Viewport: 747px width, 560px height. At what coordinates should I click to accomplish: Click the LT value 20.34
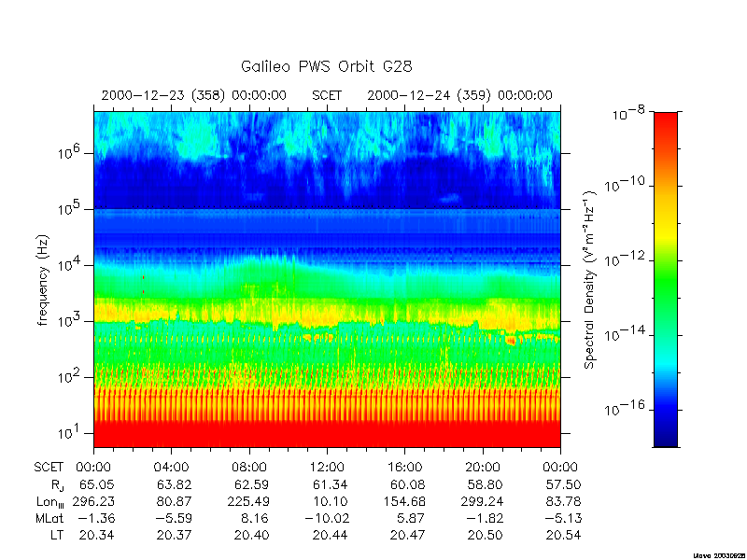(x=97, y=535)
